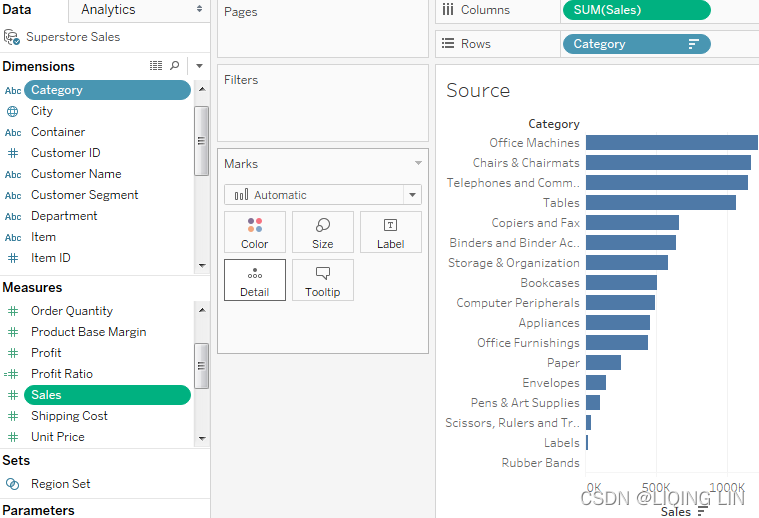Image resolution: width=759 pixels, height=518 pixels.
Task: Click the Bookcases row label
Action: [x=549, y=283]
